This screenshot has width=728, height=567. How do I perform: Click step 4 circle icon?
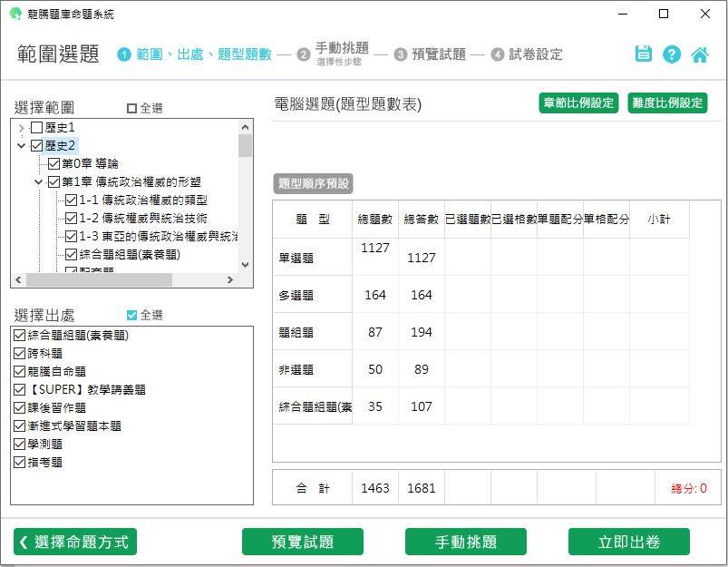coord(497,54)
